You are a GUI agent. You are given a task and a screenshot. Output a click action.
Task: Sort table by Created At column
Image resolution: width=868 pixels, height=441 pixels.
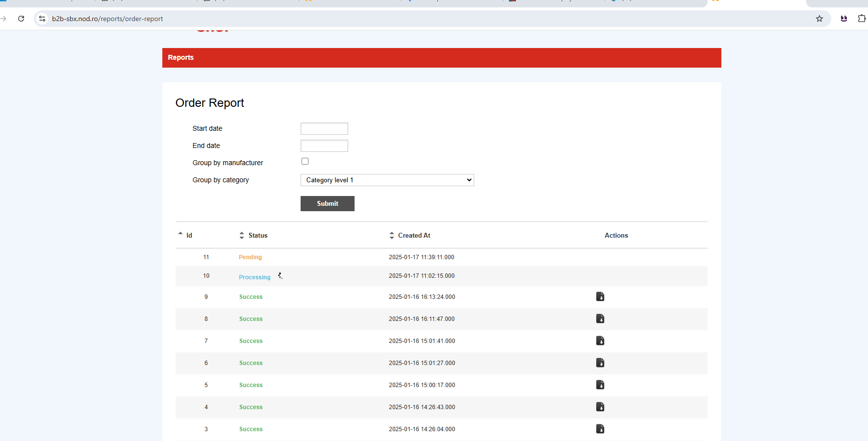click(x=410, y=235)
